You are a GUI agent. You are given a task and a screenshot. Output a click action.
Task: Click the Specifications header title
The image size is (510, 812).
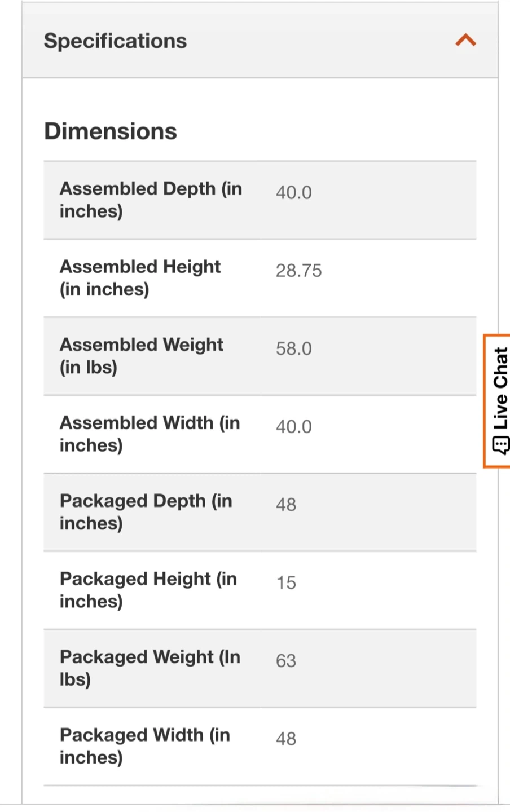pyautogui.click(x=115, y=41)
